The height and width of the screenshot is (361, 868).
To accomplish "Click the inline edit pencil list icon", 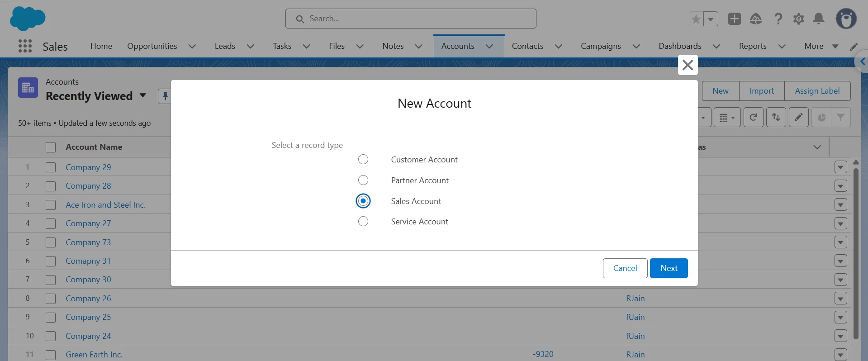I will click(x=798, y=117).
